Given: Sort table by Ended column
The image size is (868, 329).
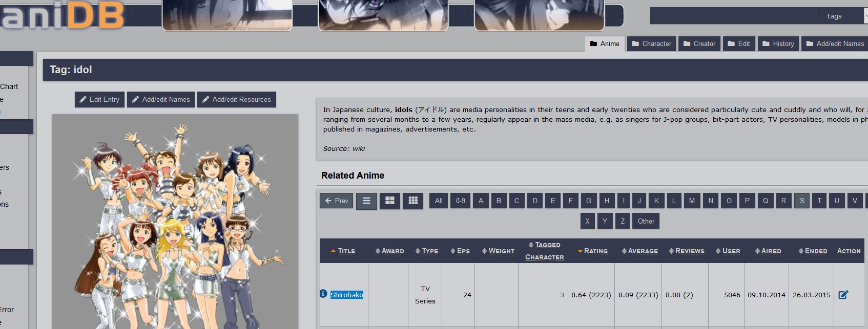Looking at the screenshot, I should coord(816,251).
